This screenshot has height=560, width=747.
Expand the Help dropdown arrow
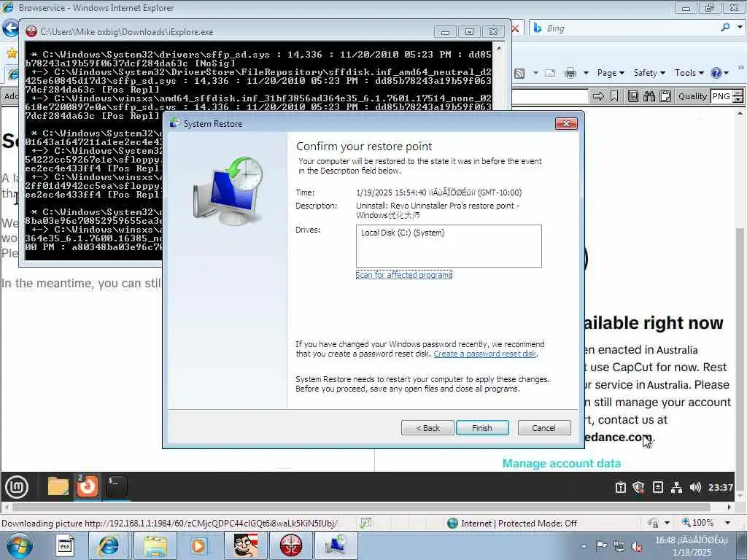point(726,73)
